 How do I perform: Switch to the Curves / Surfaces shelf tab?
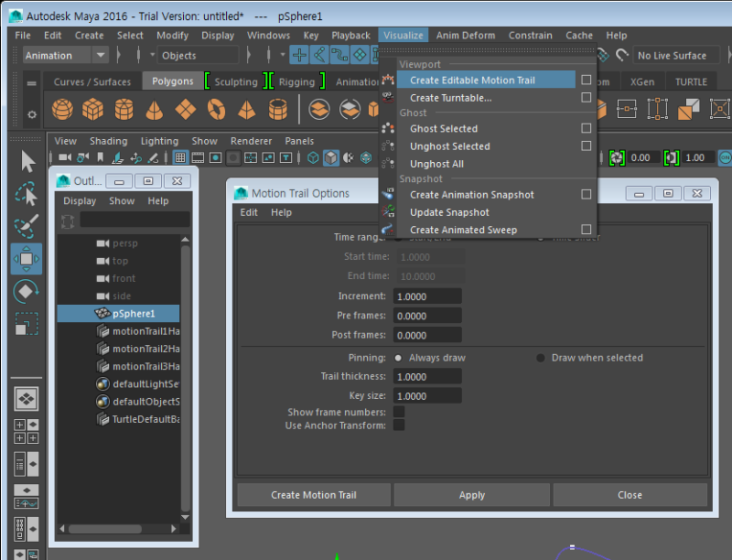coord(92,81)
